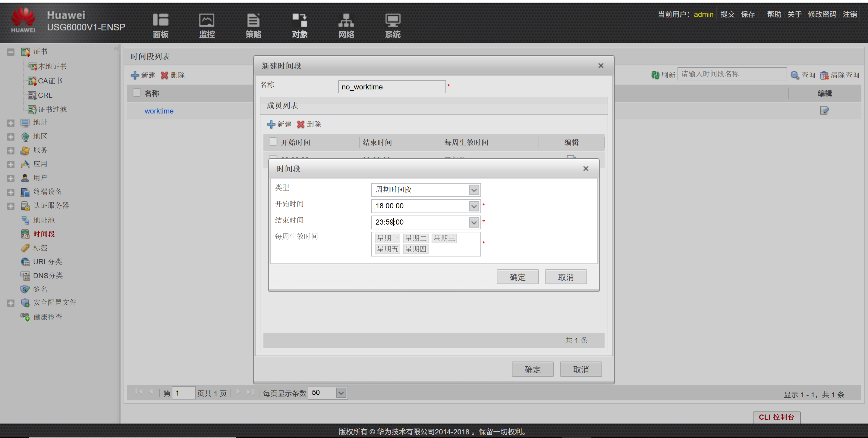This screenshot has height=438, width=868.
Task: Refresh the time range list via 刷新 icon
Action: tap(655, 75)
